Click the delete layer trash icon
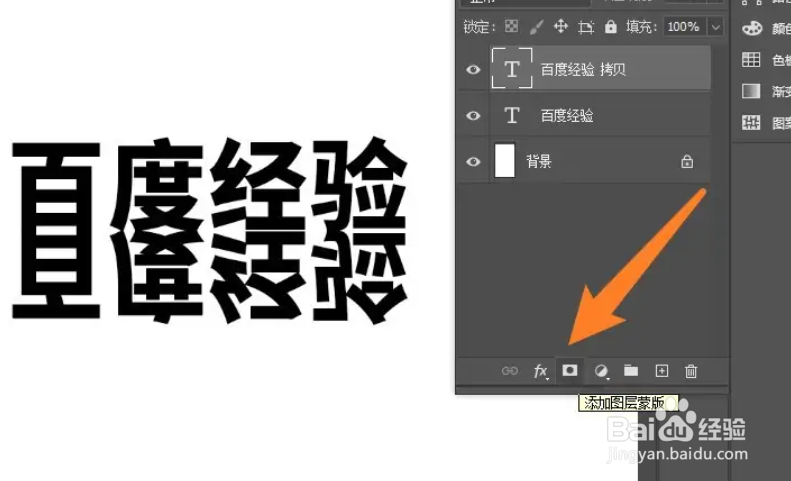Screen dimensions: 791x481 pyautogui.click(x=691, y=371)
